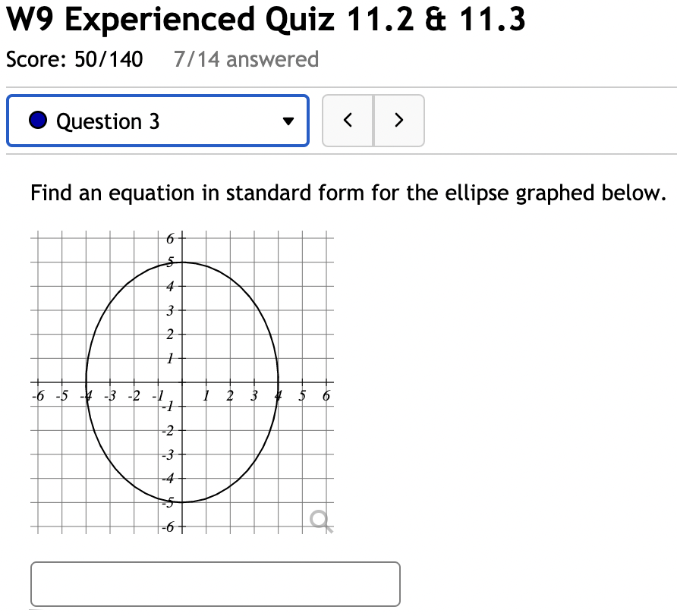Click the x-axis label 6
Image resolution: width=677 pixels, height=616 pixels.
point(326,395)
